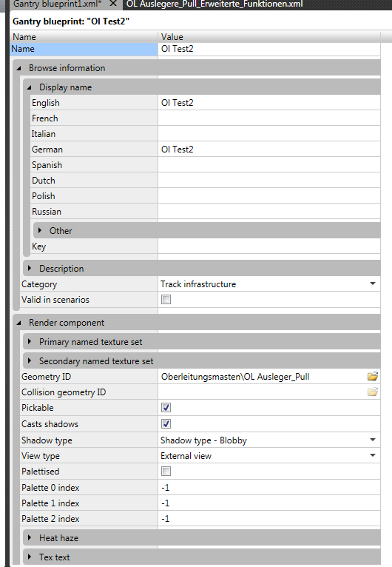The width and height of the screenshot is (392, 567).
Task: Disable the Casts shadows checkbox
Action: pos(166,423)
